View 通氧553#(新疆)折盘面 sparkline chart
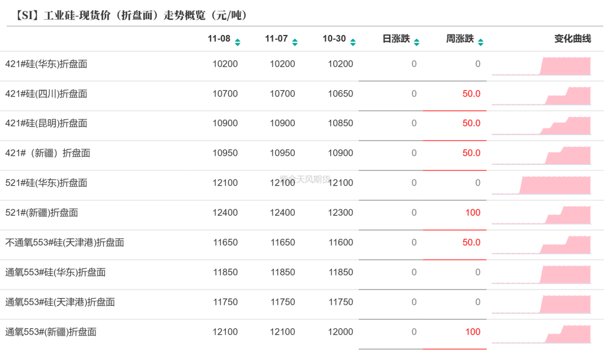Screen dimensions: 610x364 pos(541,334)
